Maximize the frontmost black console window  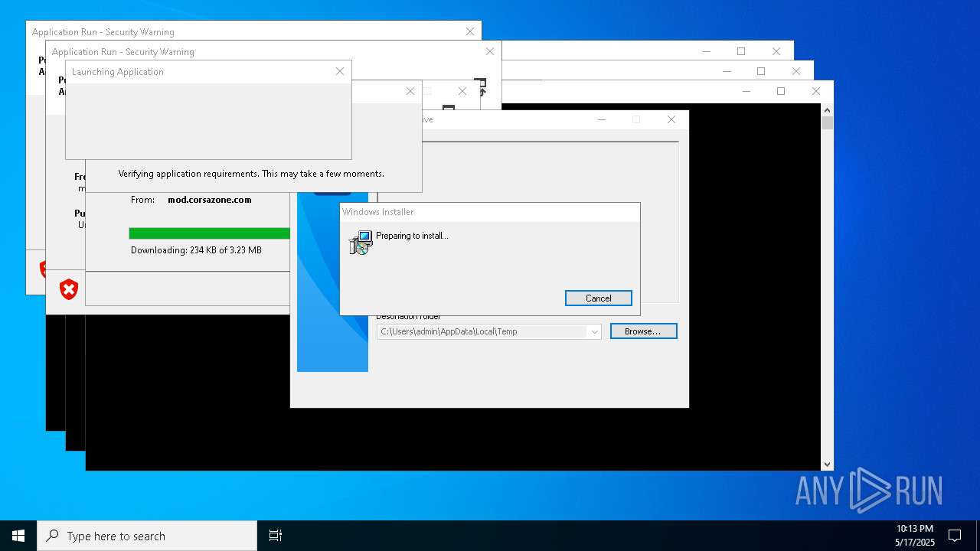(781, 91)
